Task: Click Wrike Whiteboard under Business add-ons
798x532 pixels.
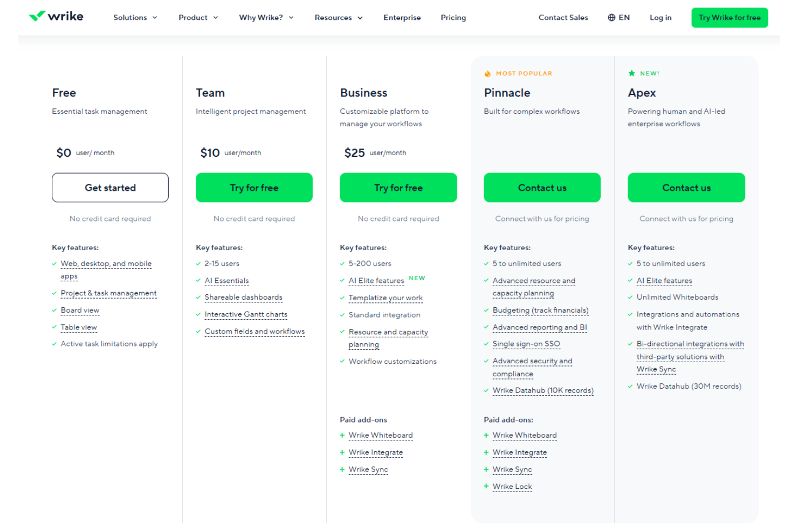Action: [381, 435]
